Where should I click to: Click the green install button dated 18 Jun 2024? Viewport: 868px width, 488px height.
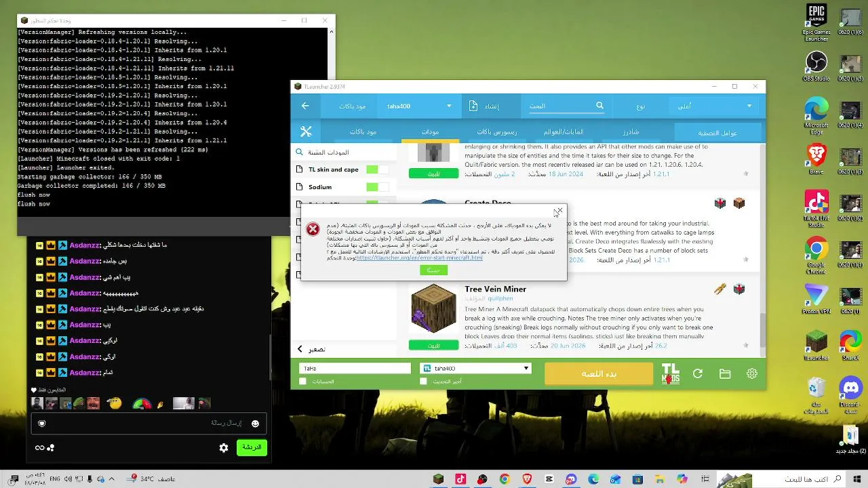[433, 174]
